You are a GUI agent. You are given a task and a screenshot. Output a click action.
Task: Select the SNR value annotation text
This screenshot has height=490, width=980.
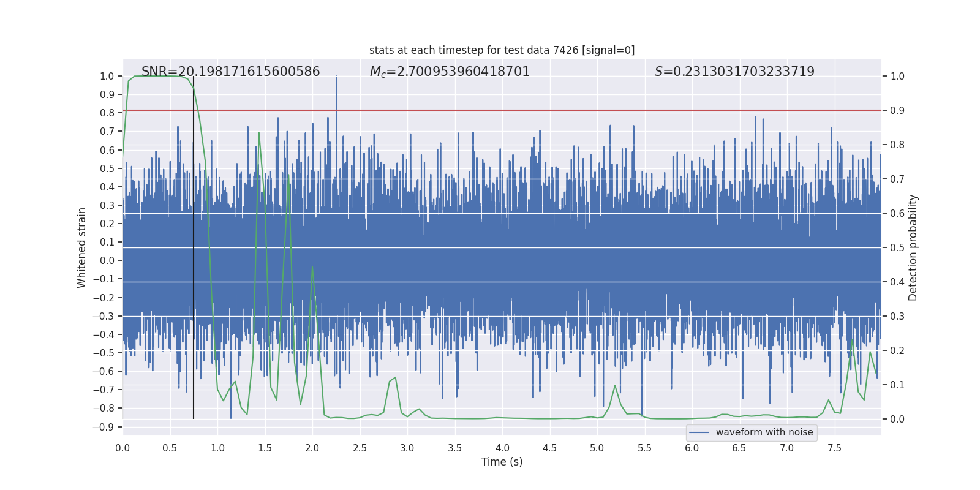point(230,72)
